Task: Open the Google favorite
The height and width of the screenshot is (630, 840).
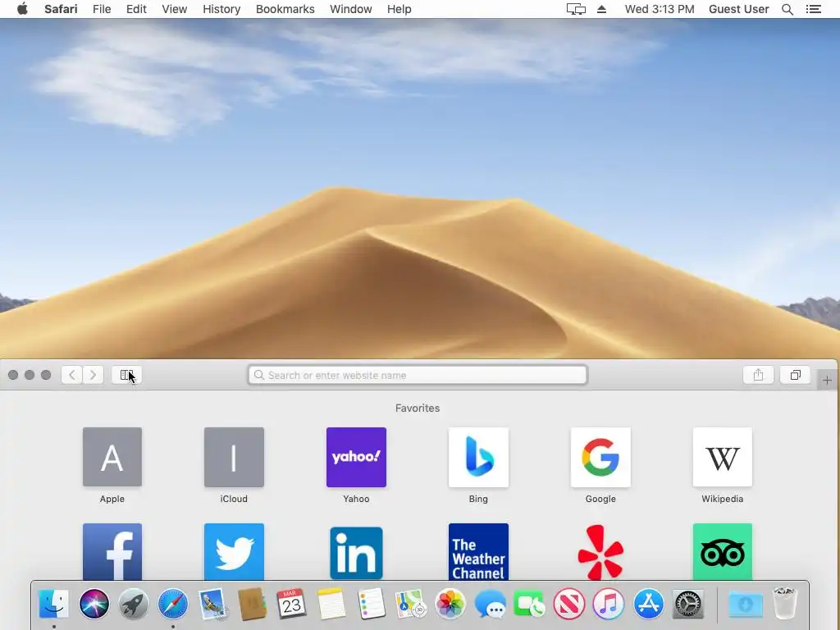Action: tap(600, 457)
